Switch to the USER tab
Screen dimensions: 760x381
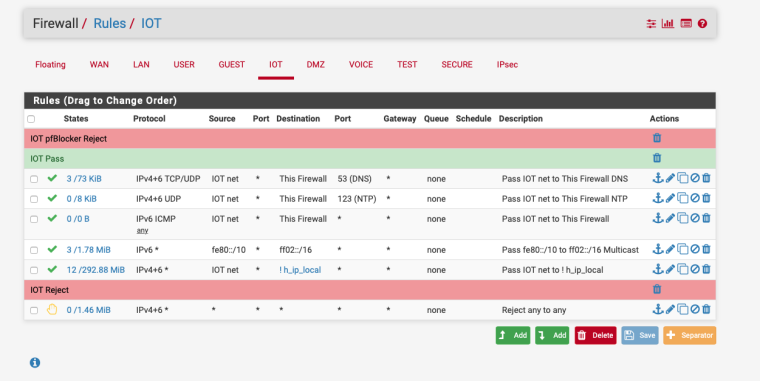tap(184, 64)
